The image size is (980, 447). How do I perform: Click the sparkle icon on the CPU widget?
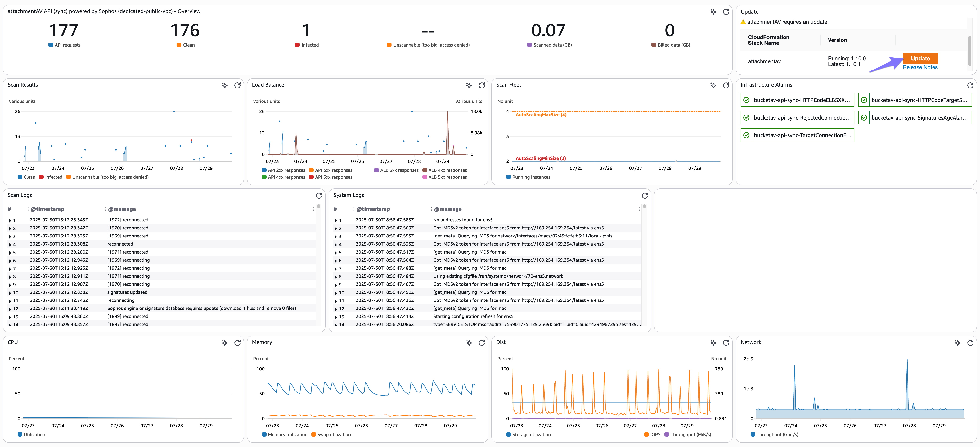224,343
